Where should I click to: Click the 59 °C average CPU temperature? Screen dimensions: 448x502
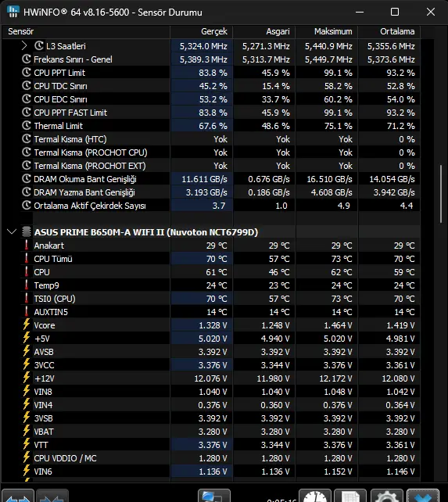[x=404, y=272]
